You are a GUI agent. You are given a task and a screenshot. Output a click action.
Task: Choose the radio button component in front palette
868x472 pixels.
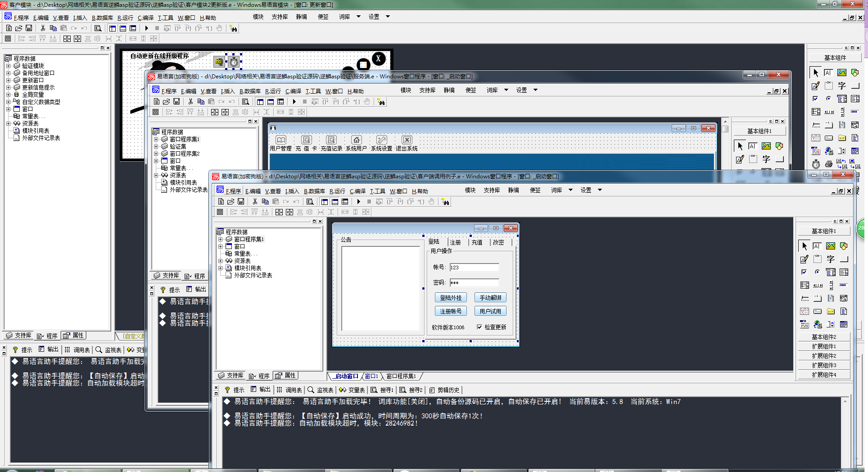pos(817,272)
